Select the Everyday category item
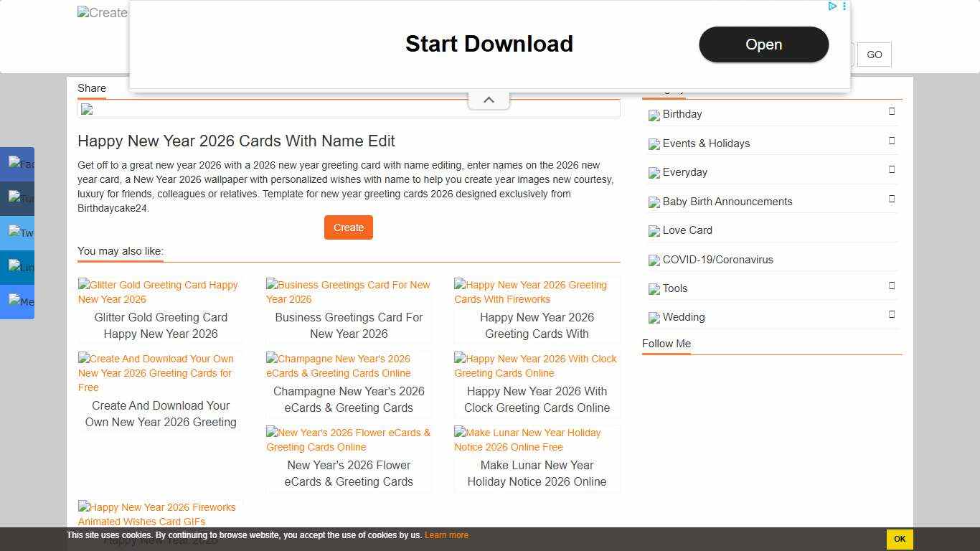The height and width of the screenshot is (551, 980). pyautogui.click(x=684, y=172)
